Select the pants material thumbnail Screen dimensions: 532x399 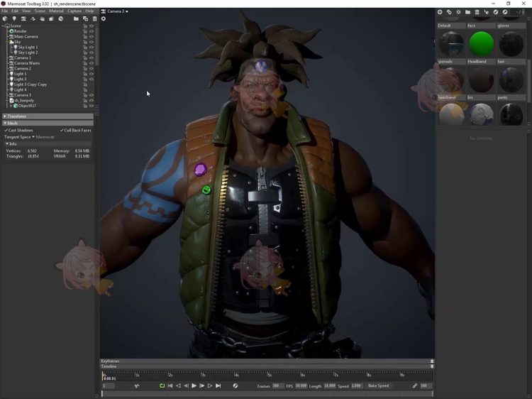pos(511,114)
